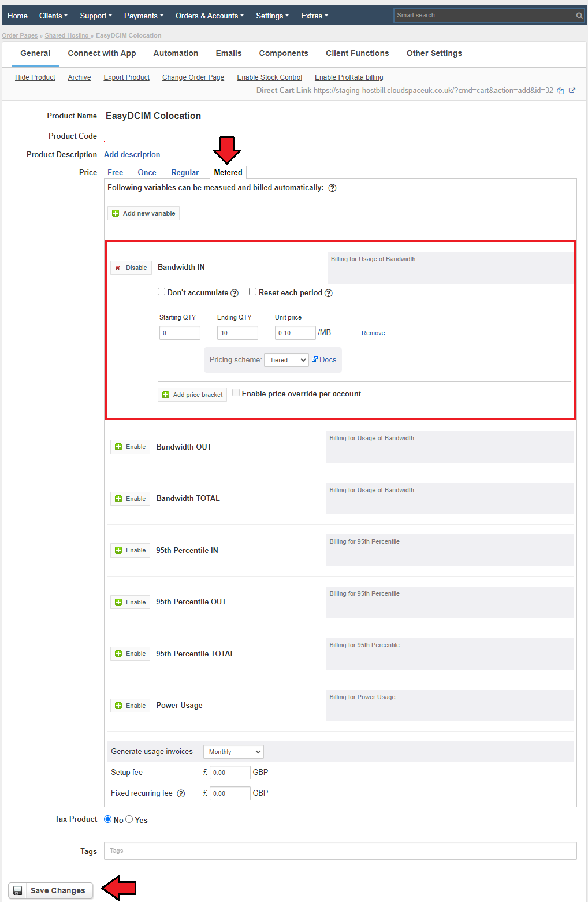
Task: Copy the direct cart link icon
Action: [560, 91]
